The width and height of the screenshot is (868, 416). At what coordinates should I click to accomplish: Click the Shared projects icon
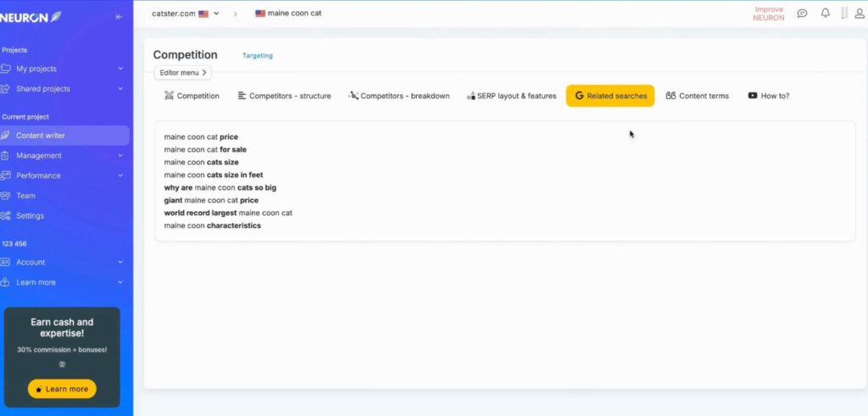click(x=6, y=89)
